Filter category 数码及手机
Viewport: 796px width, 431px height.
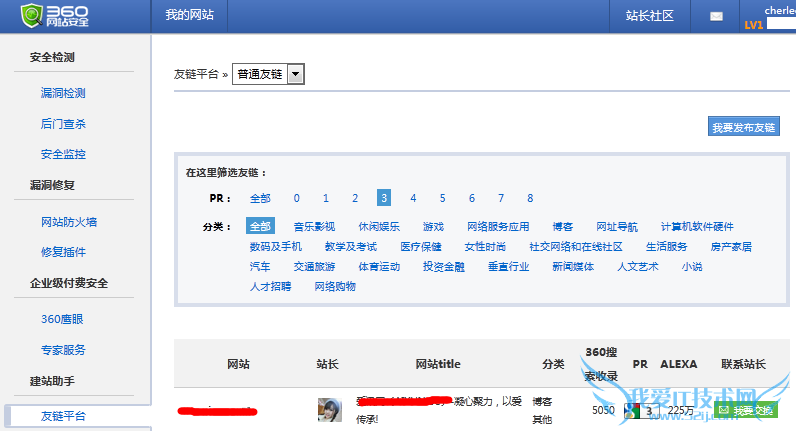[x=276, y=247]
